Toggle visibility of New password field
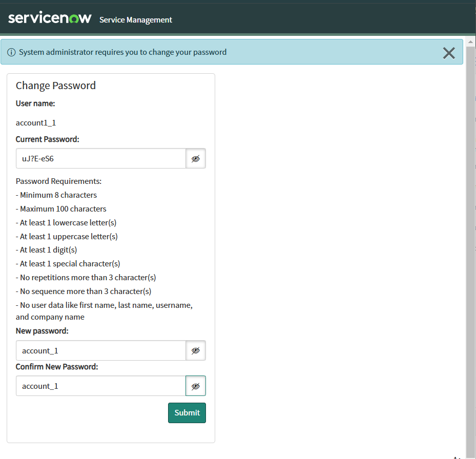This screenshot has width=476, height=459. 196,350
